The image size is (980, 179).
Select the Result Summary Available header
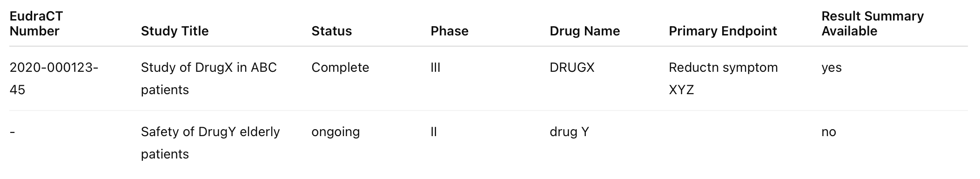(873, 23)
